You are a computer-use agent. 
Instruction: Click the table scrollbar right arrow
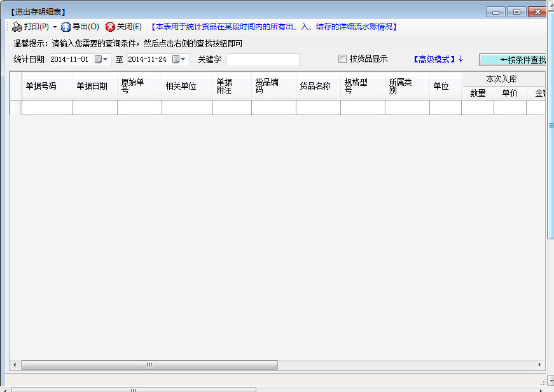(539, 365)
